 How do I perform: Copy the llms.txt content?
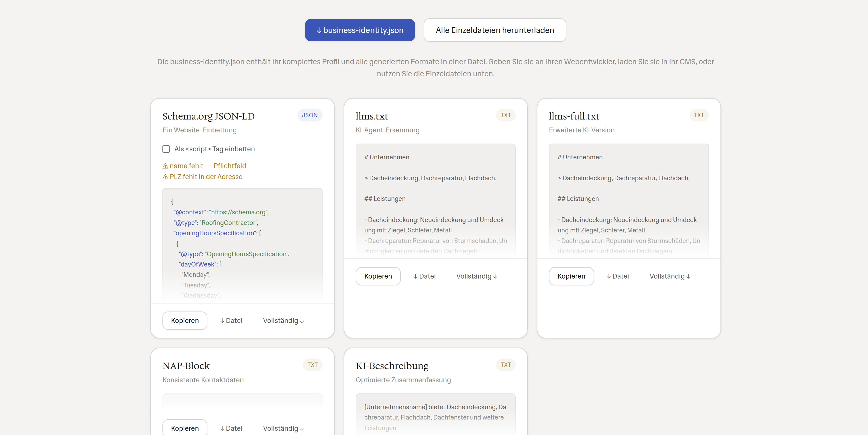click(378, 276)
